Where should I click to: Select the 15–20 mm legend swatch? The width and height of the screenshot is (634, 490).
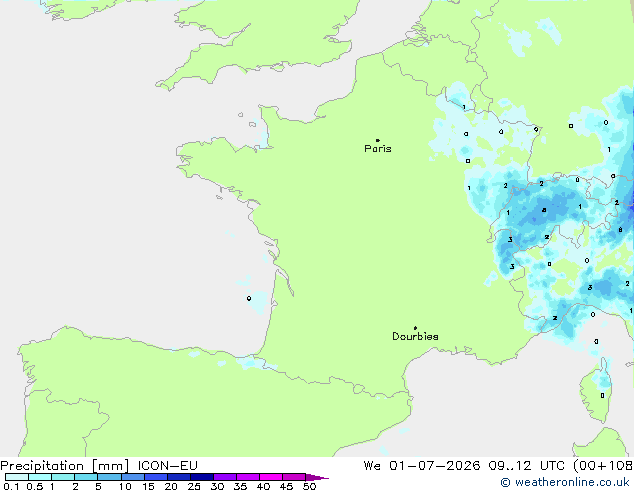[x=156, y=477]
